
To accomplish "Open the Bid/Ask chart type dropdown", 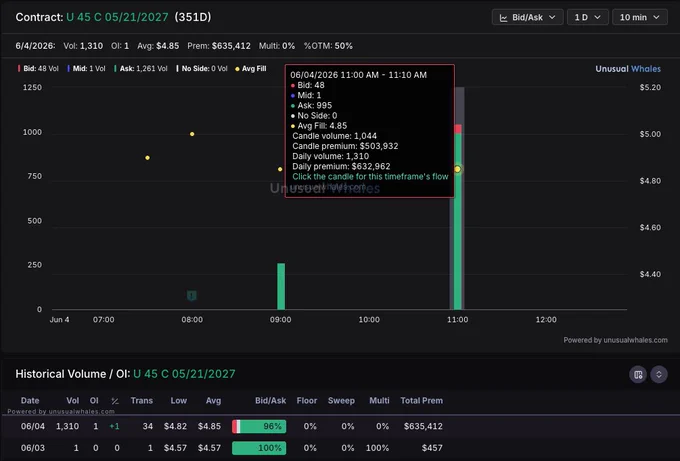I will coord(527,17).
